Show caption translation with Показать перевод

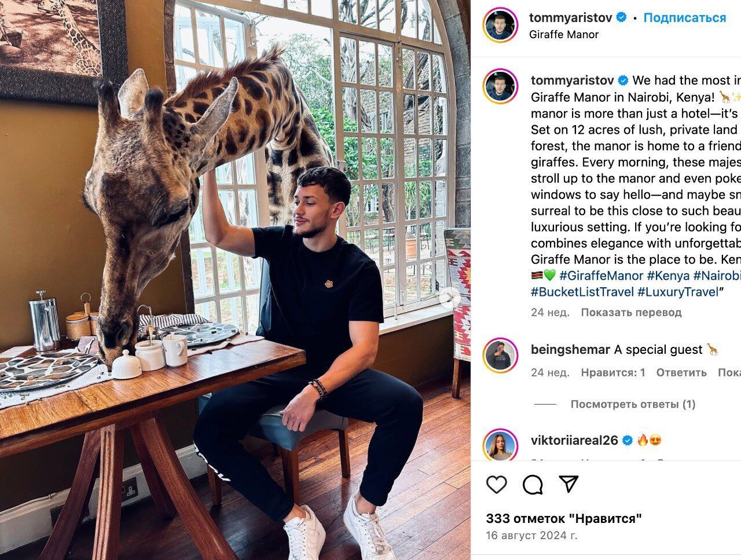coord(631,312)
